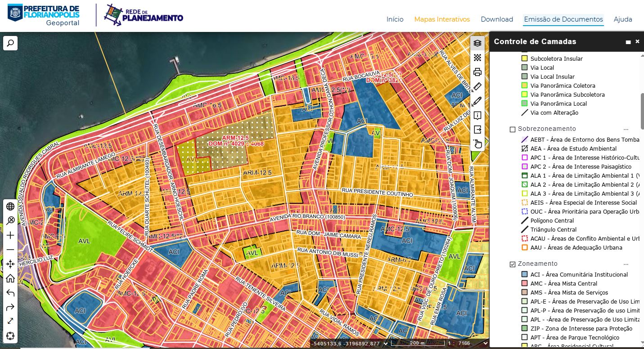Open the map search magnifier tool
644x349 pixels.
coord(10,43)
